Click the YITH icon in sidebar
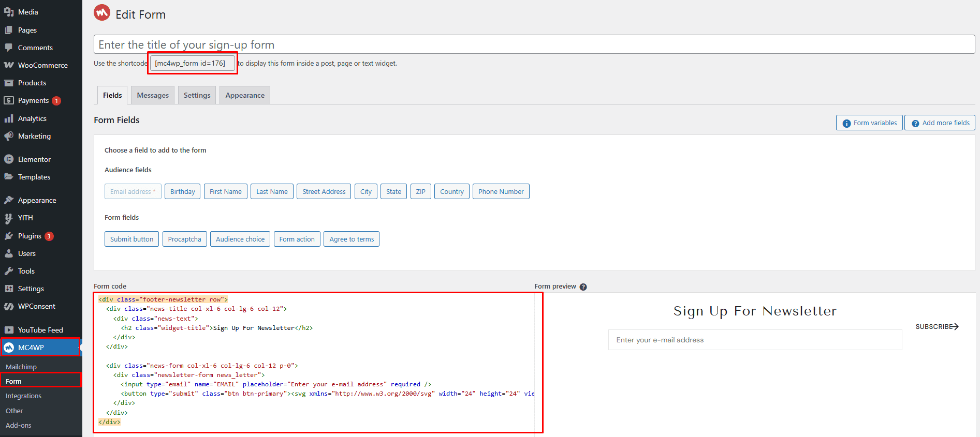This screenshot has width=980, height=437. [x=9, y=218]
